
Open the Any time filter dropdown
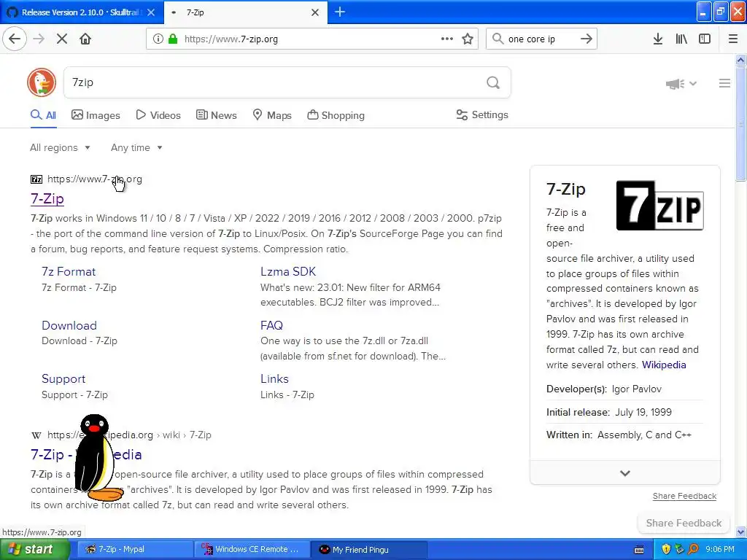[x=136, y=147]
